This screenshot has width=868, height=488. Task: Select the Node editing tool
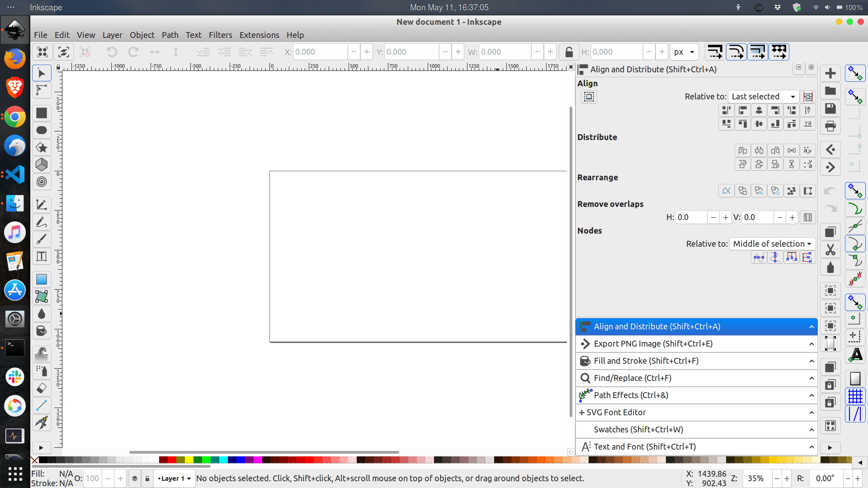click(x=41, y=90)
